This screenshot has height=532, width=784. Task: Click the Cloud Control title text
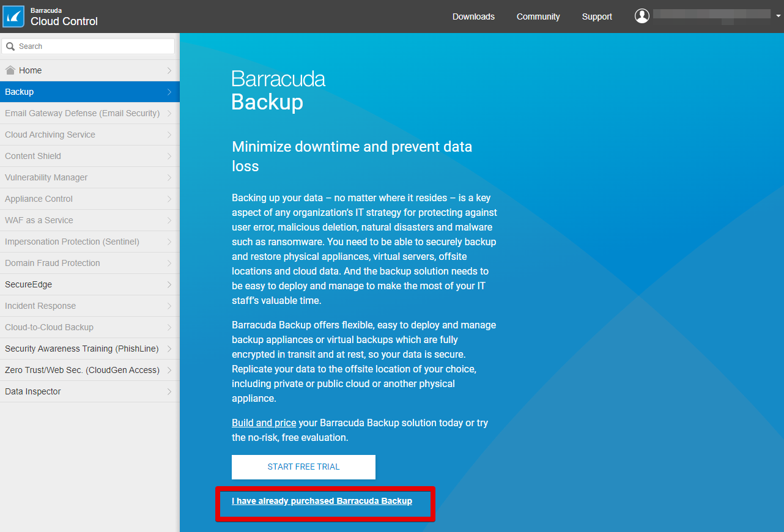tap(64, 21)
